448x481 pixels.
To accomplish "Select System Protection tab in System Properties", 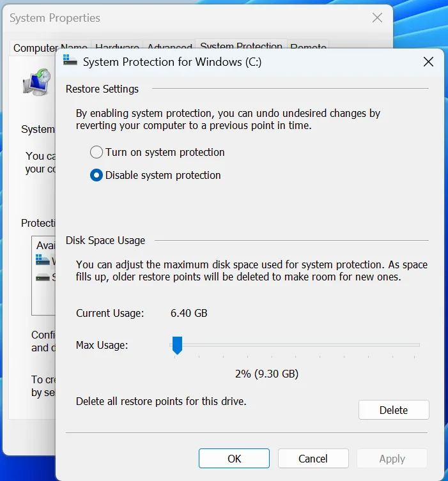I will click(241, 44).
